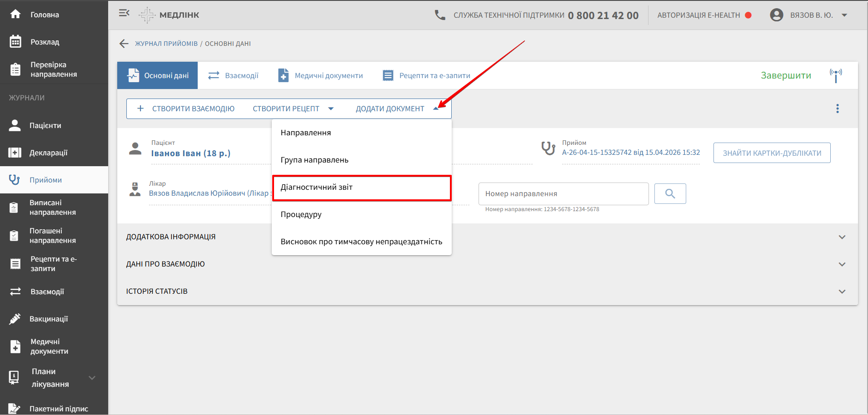Image resolution: width=868 pixels, height=415 pixels.
Task: Click the Номер направлення input field
Action: tap(563, 194)
